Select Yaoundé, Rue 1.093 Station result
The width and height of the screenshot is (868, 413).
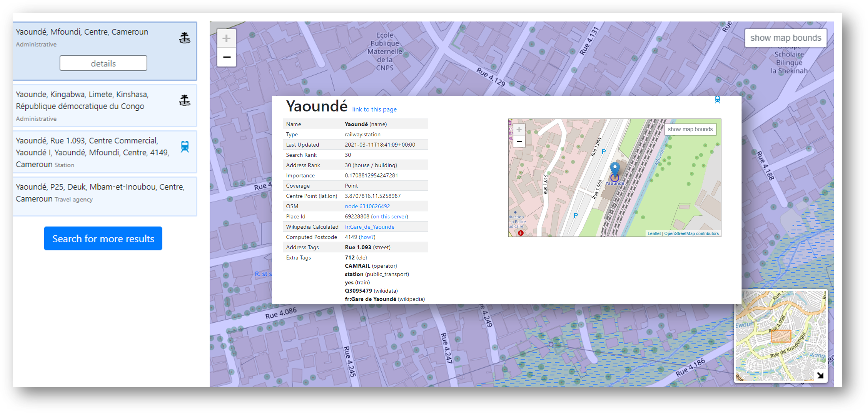click(x=105, y=152)
